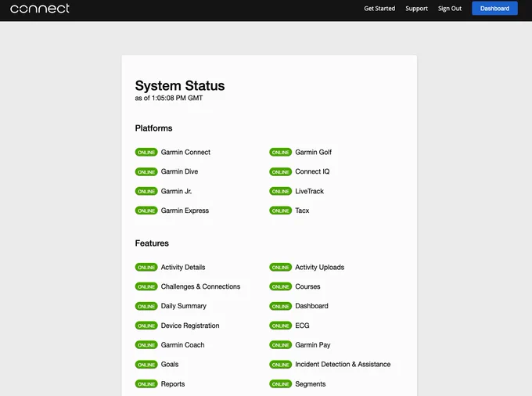Viewport: 532px width, 396px height.
Task: Click ONLINE badge beside Connect IQ
Action: point(281,172)
